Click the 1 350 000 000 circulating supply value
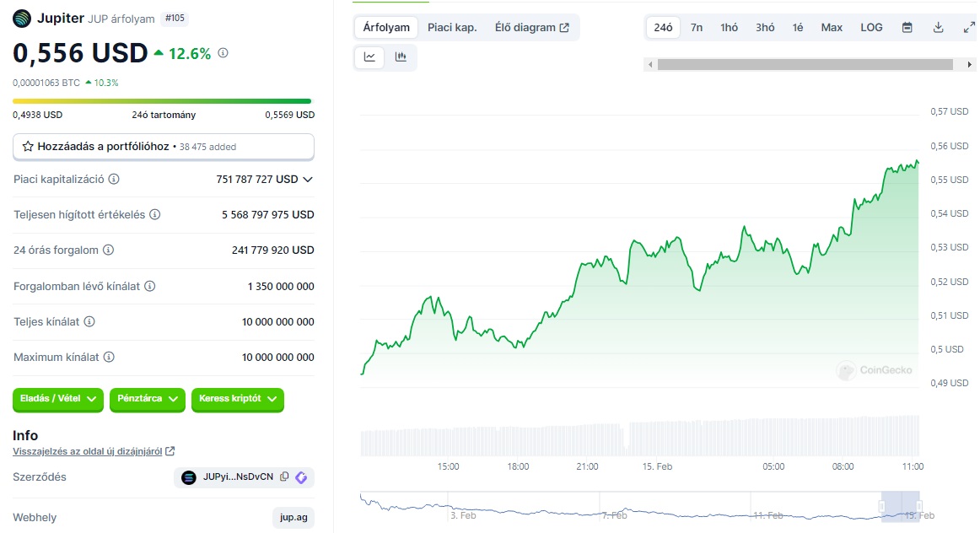 [281, 286]
